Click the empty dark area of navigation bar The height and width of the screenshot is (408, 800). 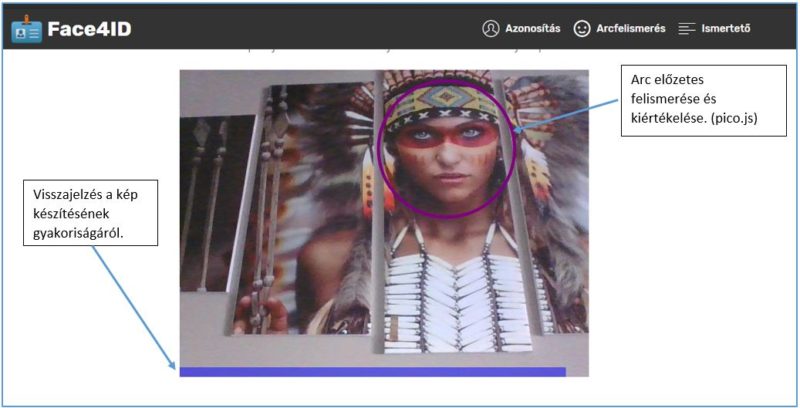(300, 29)
